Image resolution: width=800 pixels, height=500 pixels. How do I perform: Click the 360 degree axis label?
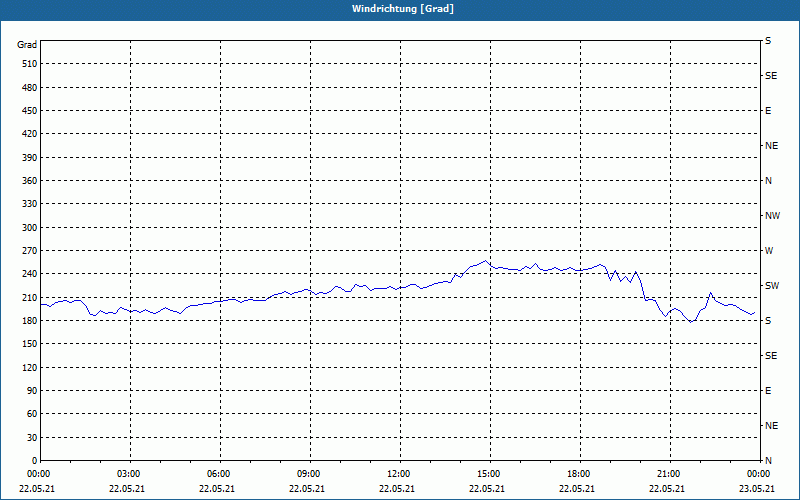tap(30, 181)
